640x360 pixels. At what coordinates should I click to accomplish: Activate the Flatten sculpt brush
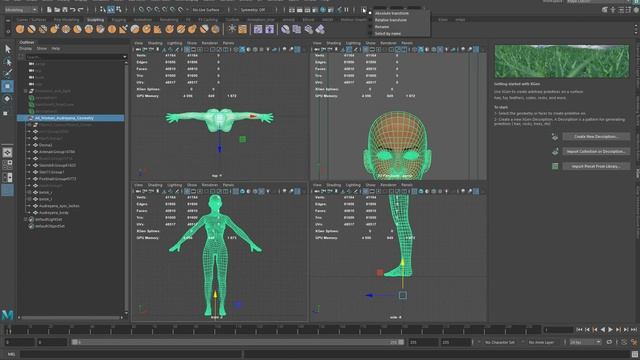(77, 29)
